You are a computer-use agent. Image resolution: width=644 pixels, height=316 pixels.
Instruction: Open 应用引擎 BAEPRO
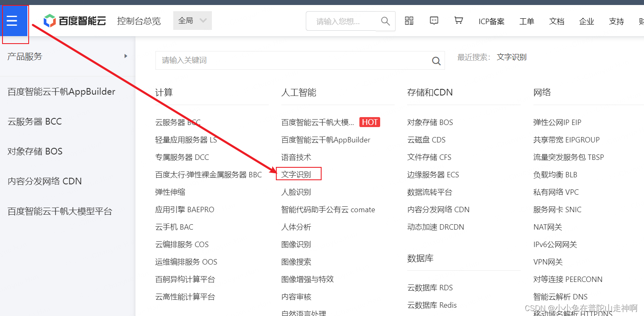tap(185, 210)
